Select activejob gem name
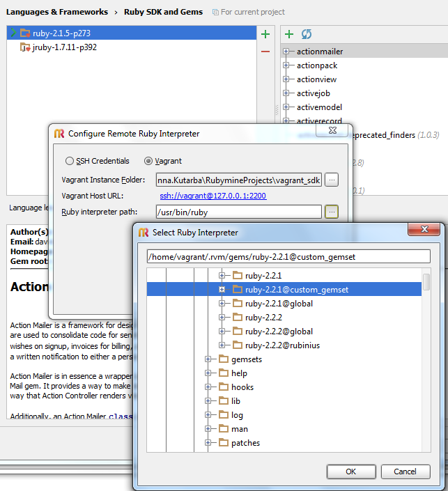This screenshot has width=448, height=491. click(314, 93)
